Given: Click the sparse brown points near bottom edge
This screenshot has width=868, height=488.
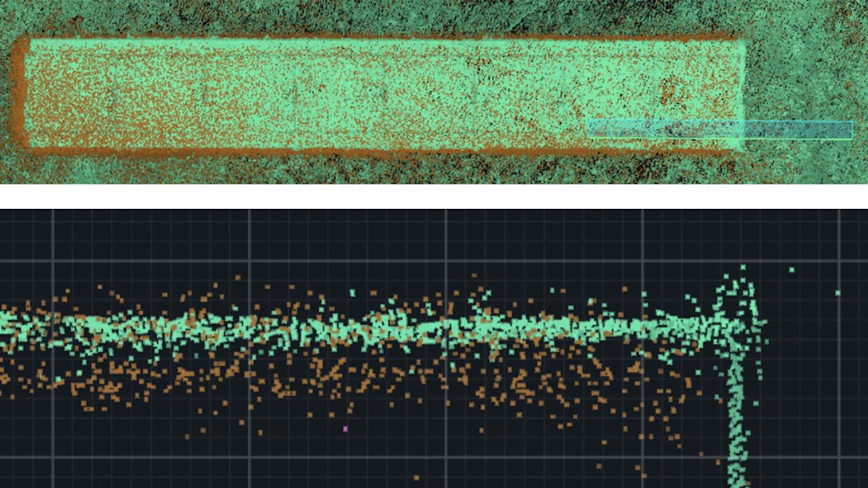Looking at the screenshot, I should tap(417, 477).
